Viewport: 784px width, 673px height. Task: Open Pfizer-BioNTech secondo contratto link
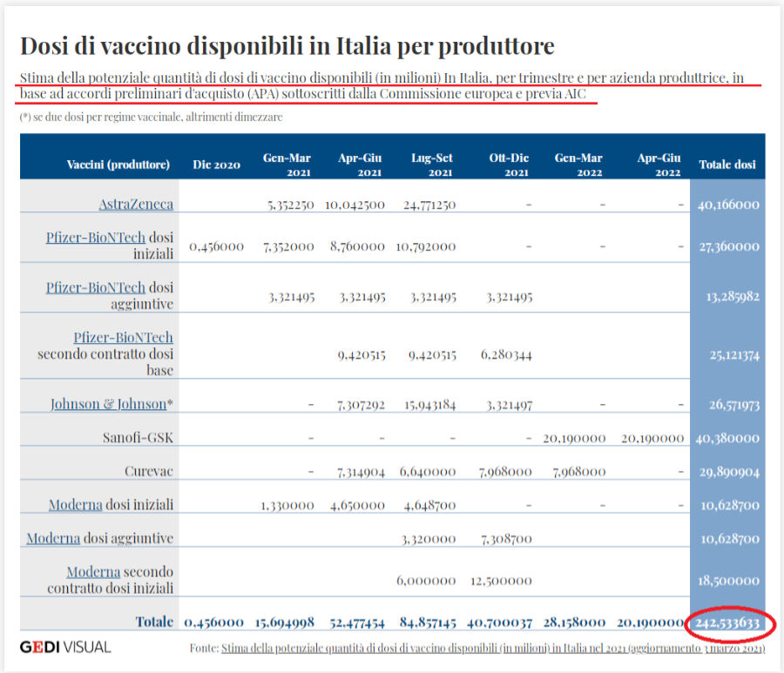coord(123,338)
